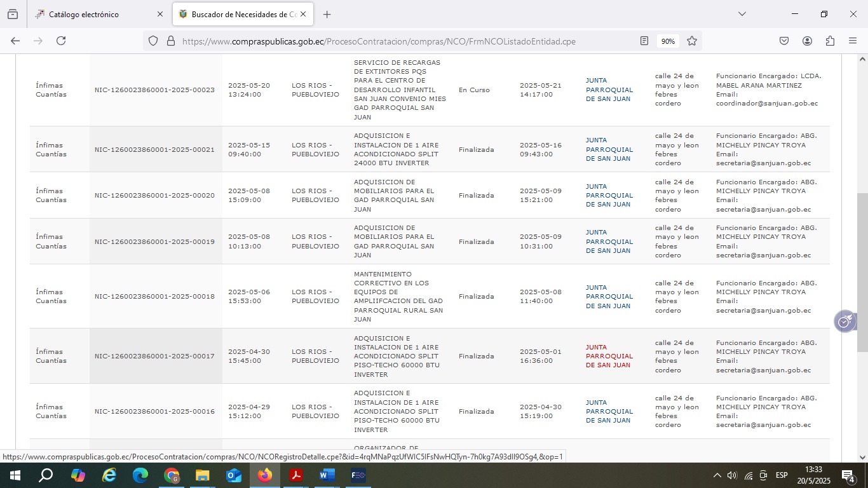
Task: Toggle reader view for this page
Action: pyautogui.click(x=644, y=41)
